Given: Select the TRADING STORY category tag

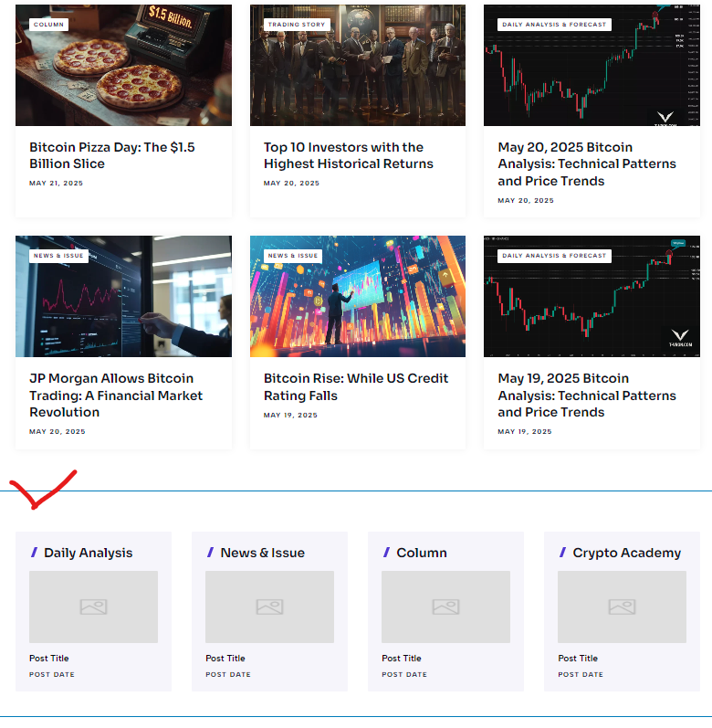Looking at the screenshot, I should tap(297, 25).
